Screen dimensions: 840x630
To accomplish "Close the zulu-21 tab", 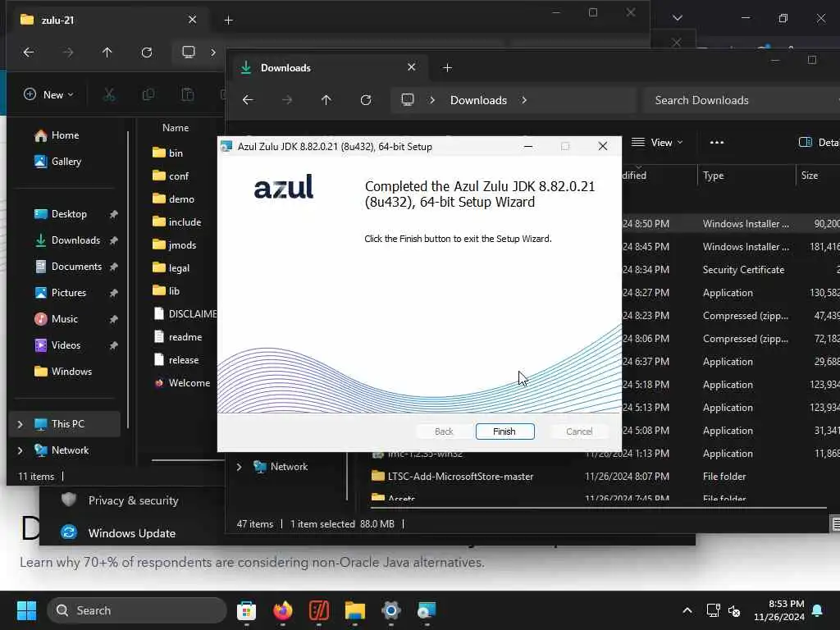I will tap(192, 20).
